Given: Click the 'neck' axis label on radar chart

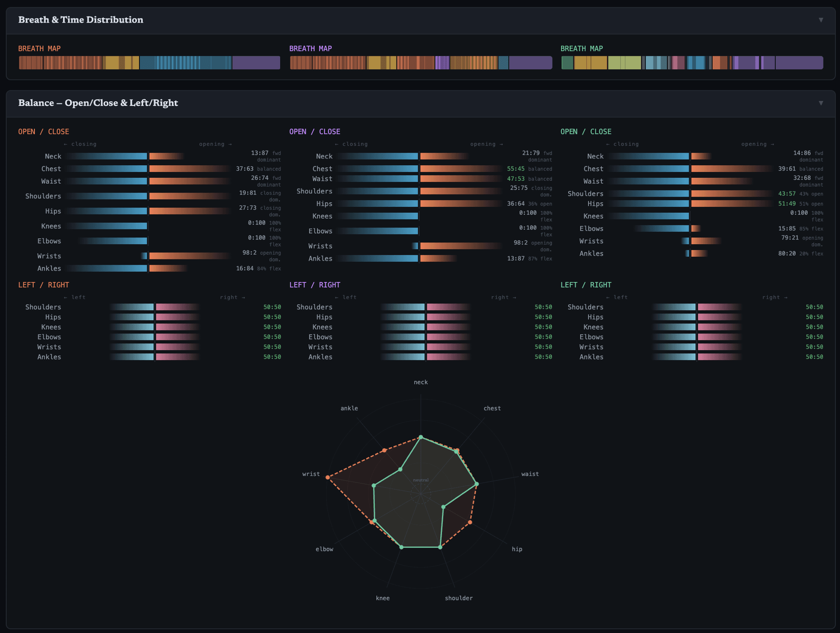Looking at the screenshot, I should (x=420, y=382).
